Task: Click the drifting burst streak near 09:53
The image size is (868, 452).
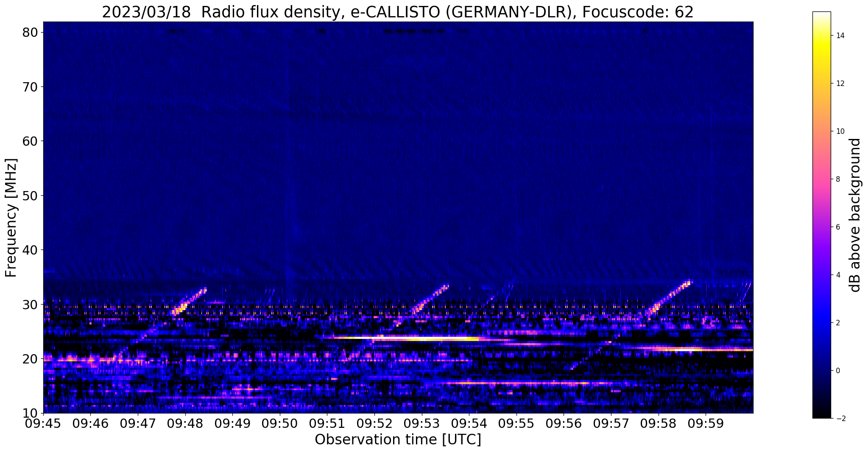Action: 430,299
